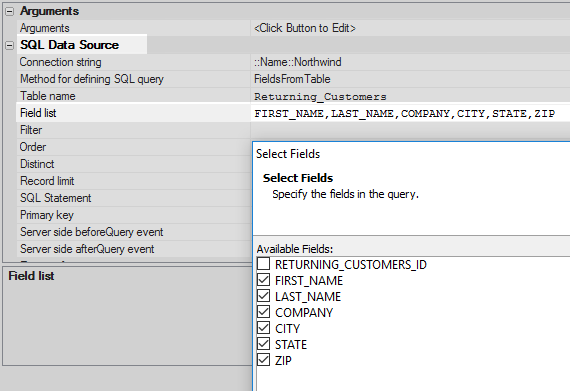Uncheck the STATE field checkbox
The height and width of the screenshot is (391, 570).
coord(264,344)
